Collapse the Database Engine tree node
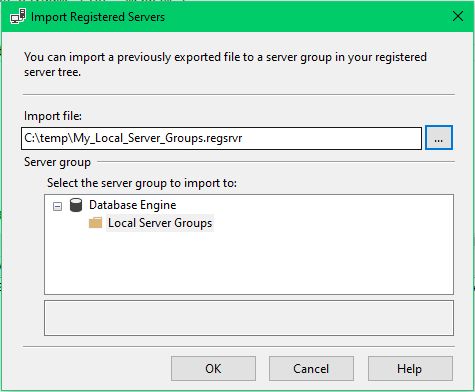 tap(57, 206)
